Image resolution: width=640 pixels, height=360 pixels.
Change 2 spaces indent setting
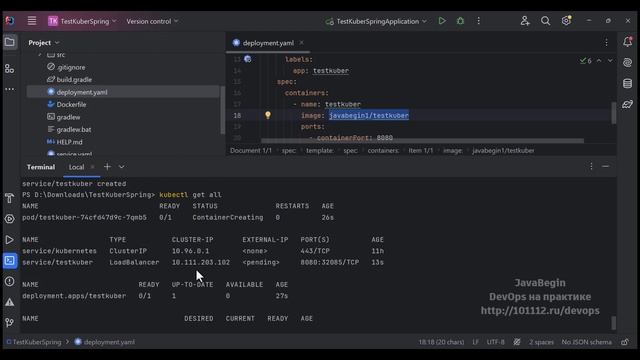541,342
